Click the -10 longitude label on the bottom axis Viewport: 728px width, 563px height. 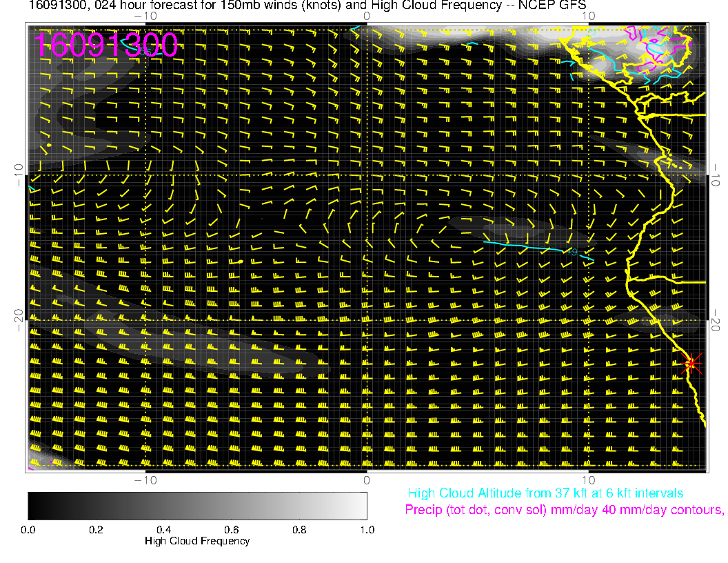point(145,480)
